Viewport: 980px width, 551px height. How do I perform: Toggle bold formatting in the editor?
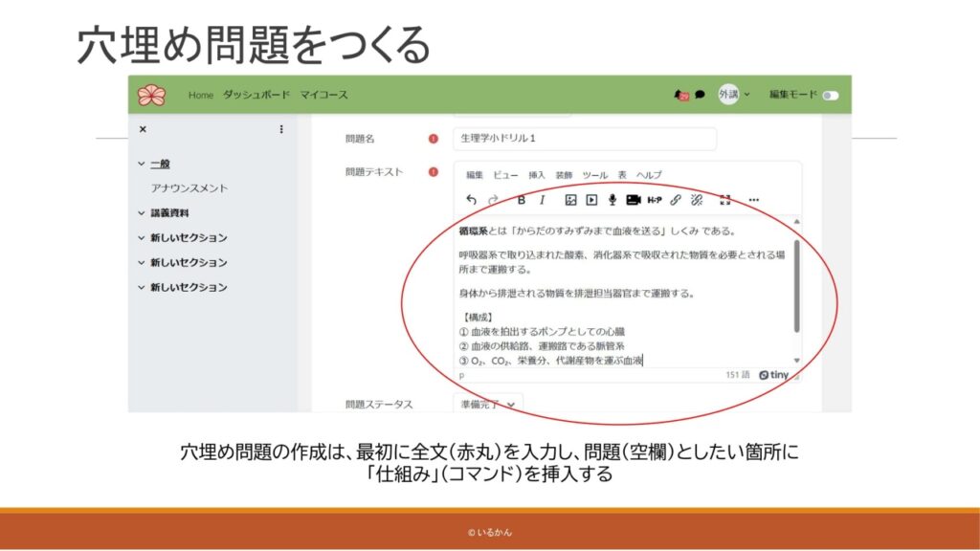coord(522,200)
